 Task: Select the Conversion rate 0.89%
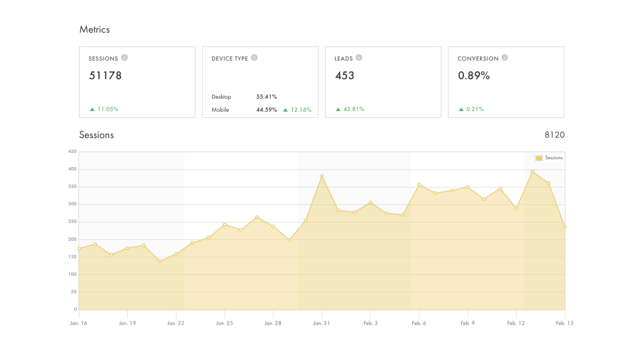click(x=473, y=76)
